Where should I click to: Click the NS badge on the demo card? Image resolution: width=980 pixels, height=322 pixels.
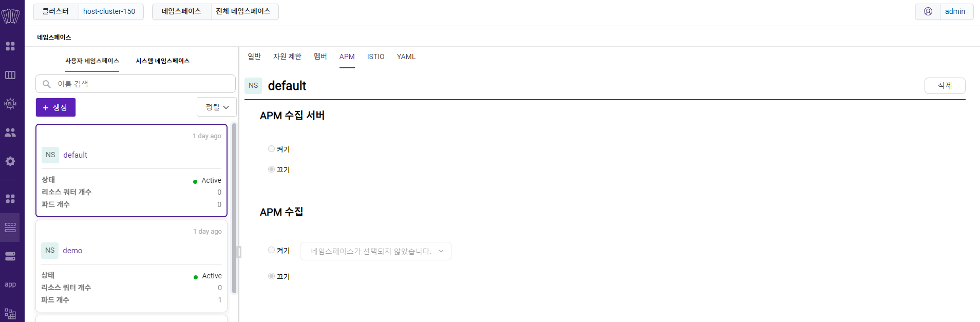50,251
